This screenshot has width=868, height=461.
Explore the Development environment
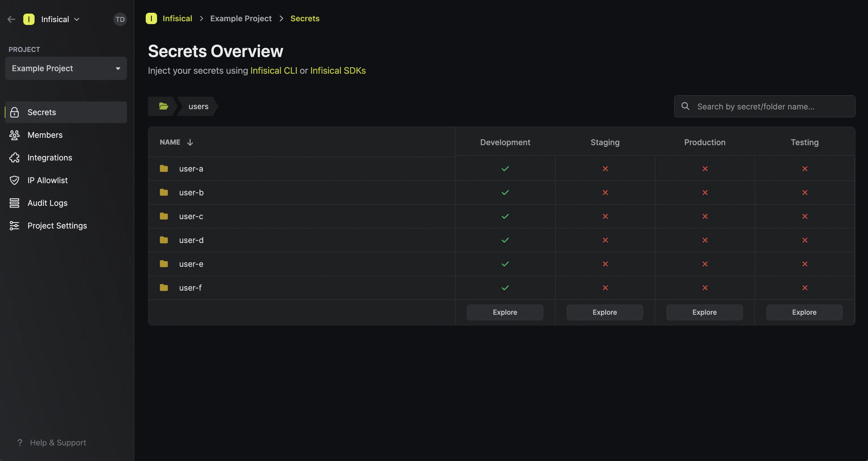pyautogui.click(x=505, y=312)
